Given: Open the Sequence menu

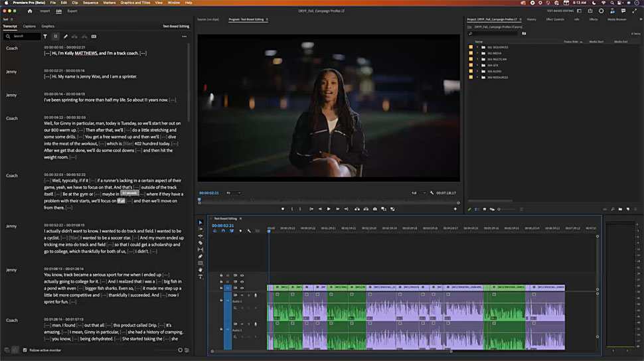Looking at the screenshot, I should [90, 3].
